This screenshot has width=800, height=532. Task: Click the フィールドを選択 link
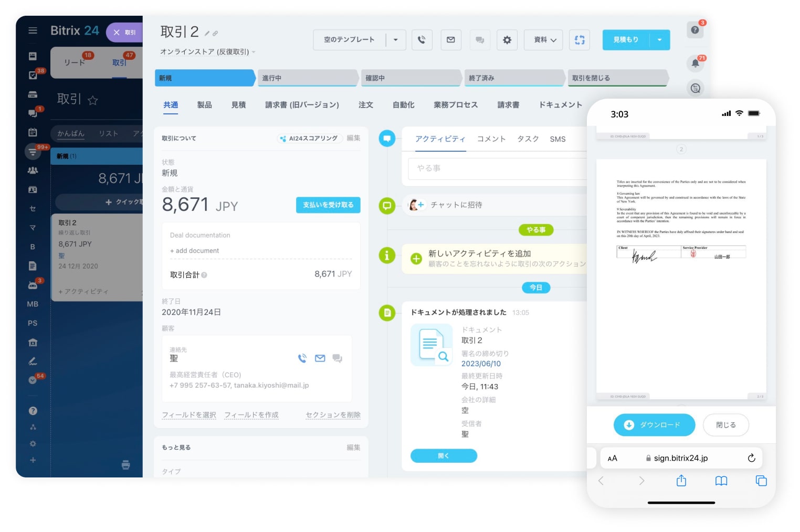click(x=189, y=415)
